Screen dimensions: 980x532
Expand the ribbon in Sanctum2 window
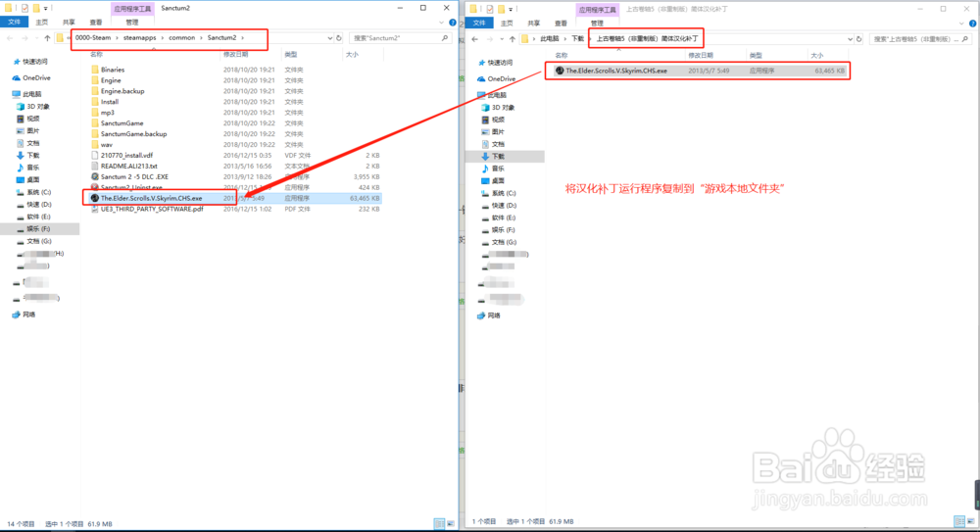point(441,23)
